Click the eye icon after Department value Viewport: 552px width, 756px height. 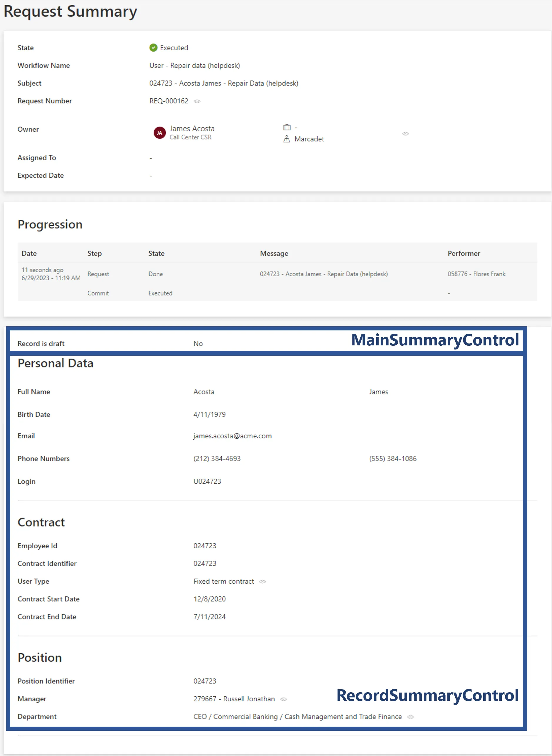tap(410, 717)
